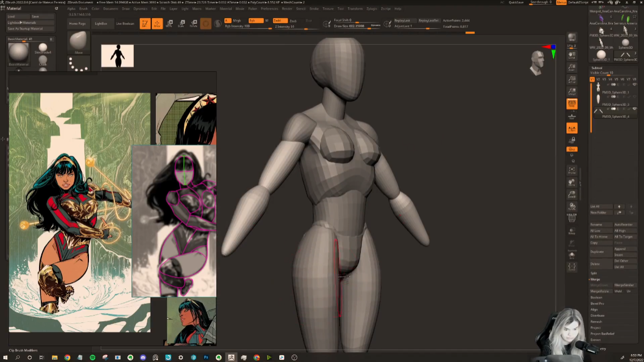This screenshot has width=644, height=362.
Task: Open the Move brush thumbnail
Action: coord(78,42)
